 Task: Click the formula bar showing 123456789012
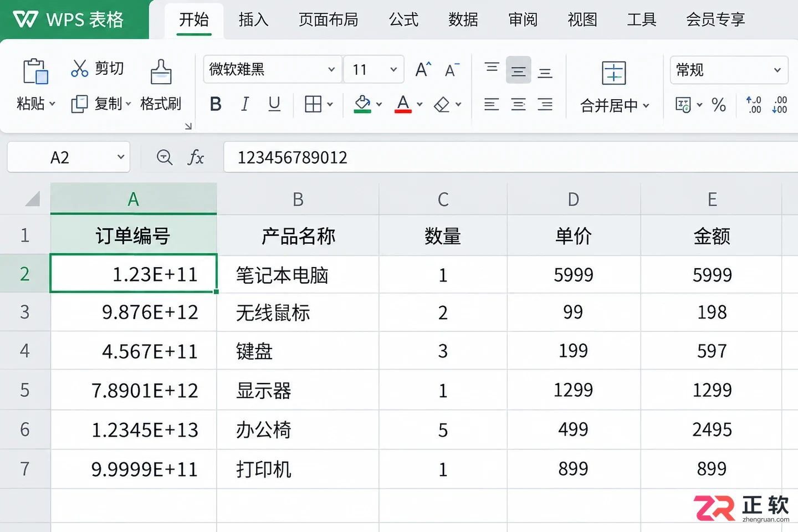click(510, 157)
